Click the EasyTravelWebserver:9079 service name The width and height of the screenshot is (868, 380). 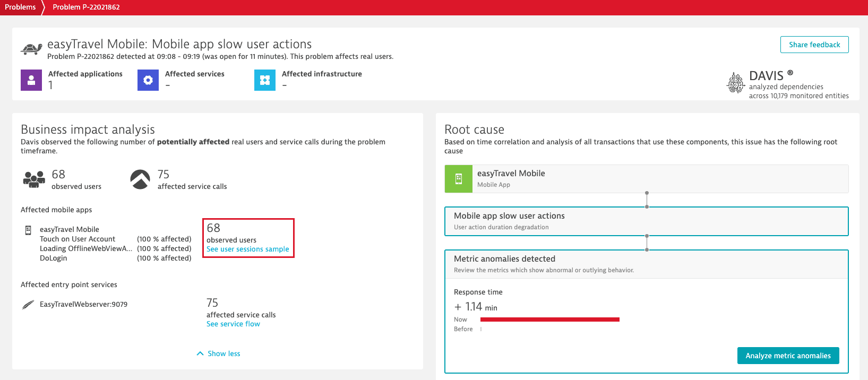point(83,304)
